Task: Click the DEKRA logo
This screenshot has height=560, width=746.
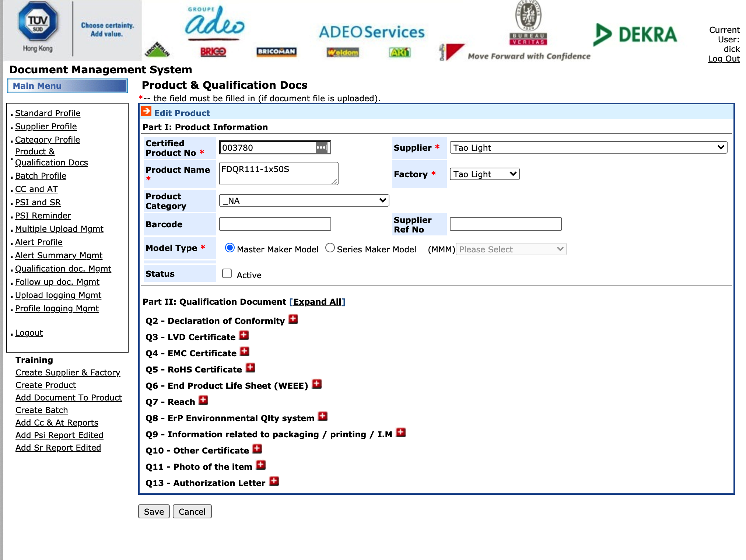Action: point(635,35)
